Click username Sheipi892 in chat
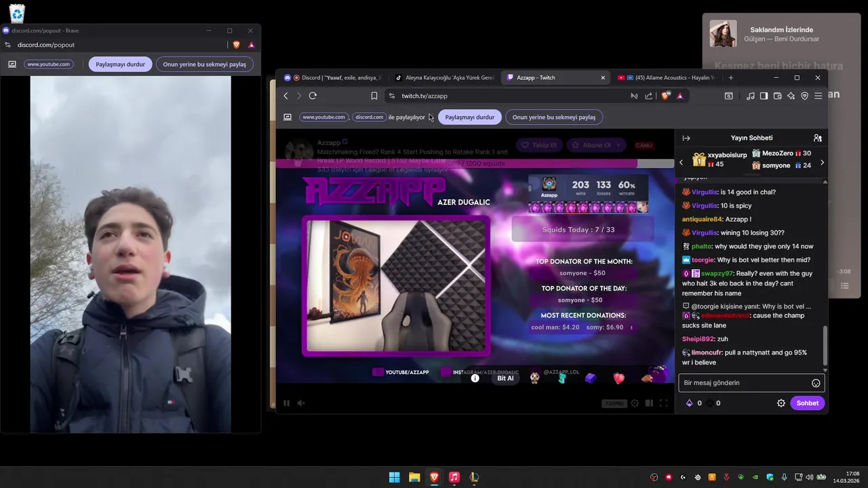The width and height of the screenshot is (868, 488). pos(698,339)
